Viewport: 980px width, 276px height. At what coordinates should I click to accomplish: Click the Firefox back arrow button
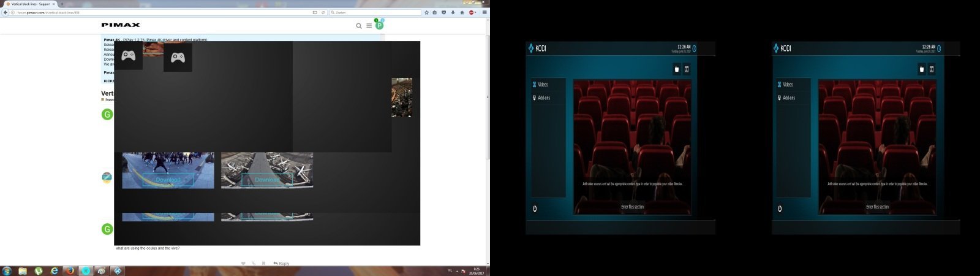coord(6,12)
